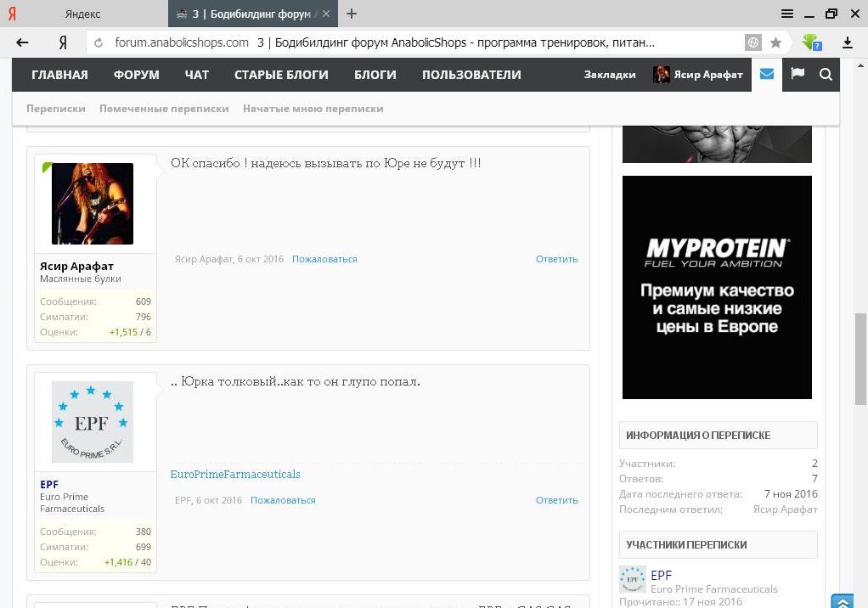Screen dimensions: 868x608
Task: Click the MYPROTEIN advertisement banner
Action: point(717,287)
